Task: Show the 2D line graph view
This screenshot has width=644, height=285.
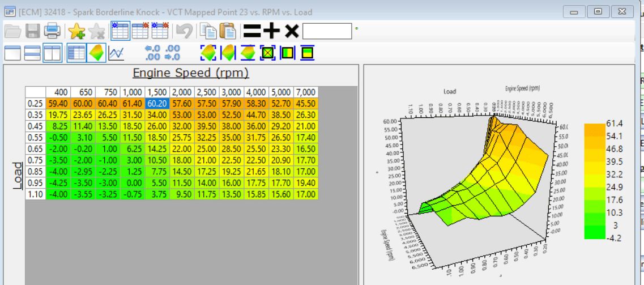Action: click(x=116, y=53)
